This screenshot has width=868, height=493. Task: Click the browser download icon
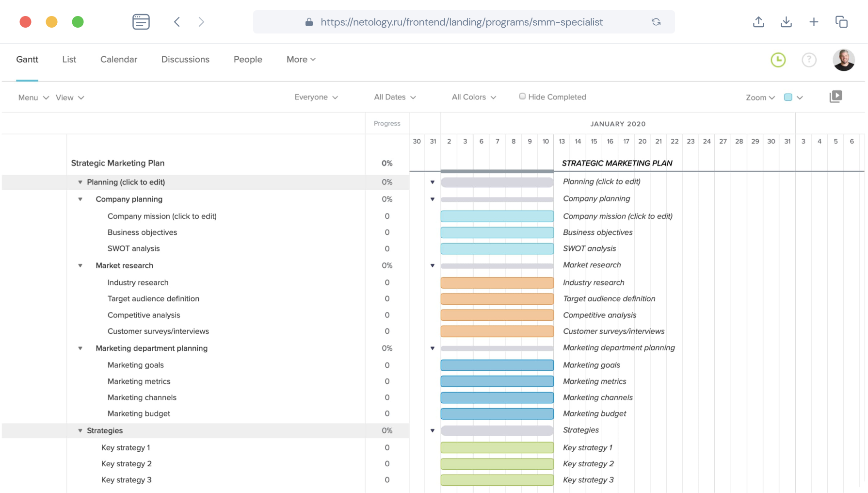[x=786, y=22]
